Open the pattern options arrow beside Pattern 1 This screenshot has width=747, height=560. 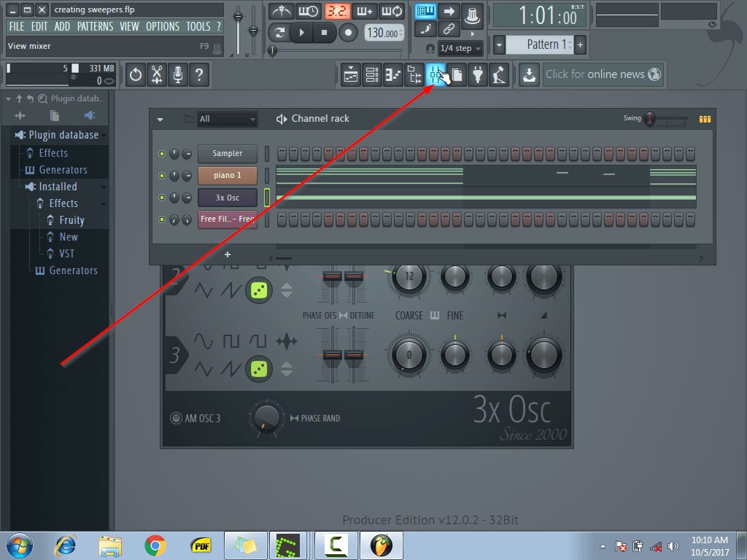click(x=499, y=45)
